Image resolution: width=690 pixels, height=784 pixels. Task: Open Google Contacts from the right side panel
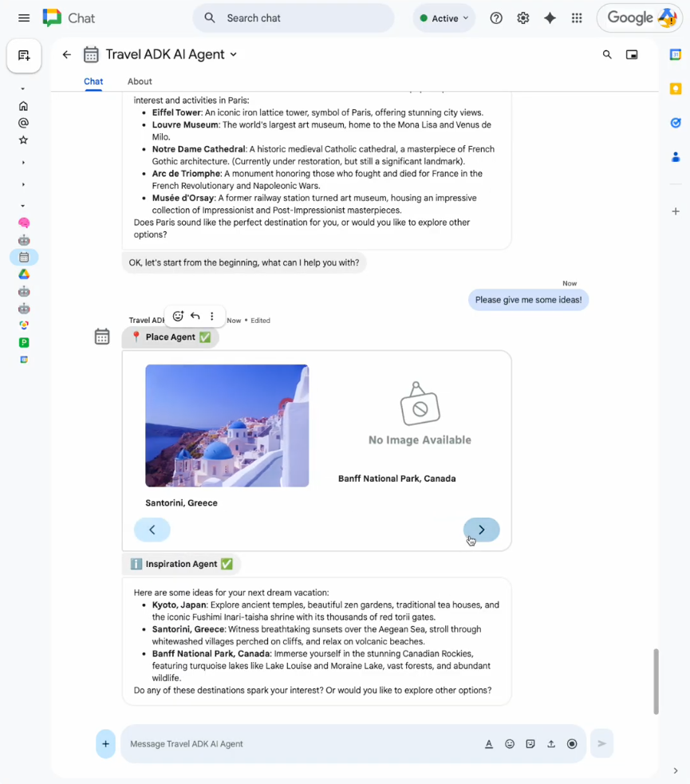pyautogui.click(x=676, y=157)
